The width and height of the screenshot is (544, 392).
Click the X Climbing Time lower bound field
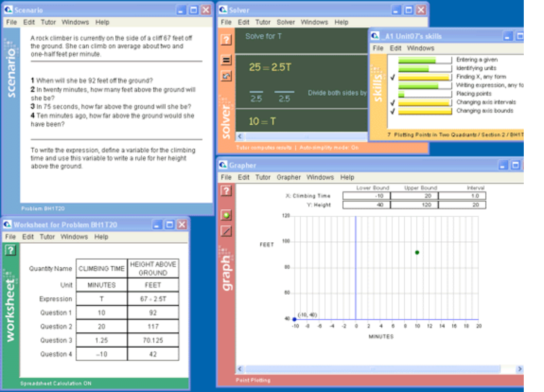[x=366, y=196]
